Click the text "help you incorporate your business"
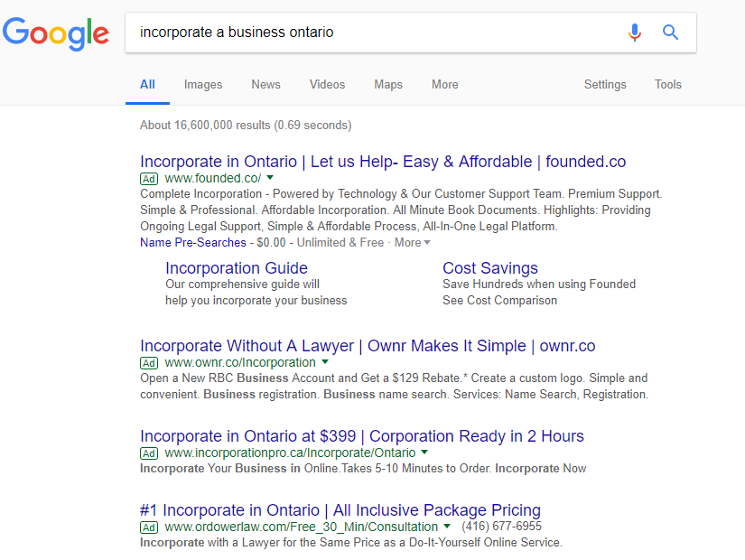Viewport: 745px width, 560px height. tap(256, 301)
